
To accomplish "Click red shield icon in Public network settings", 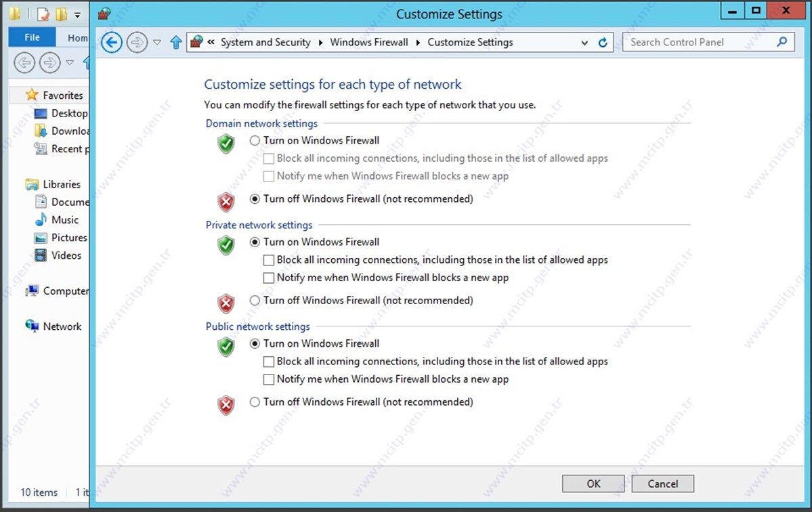I will (x=226, y=405).
